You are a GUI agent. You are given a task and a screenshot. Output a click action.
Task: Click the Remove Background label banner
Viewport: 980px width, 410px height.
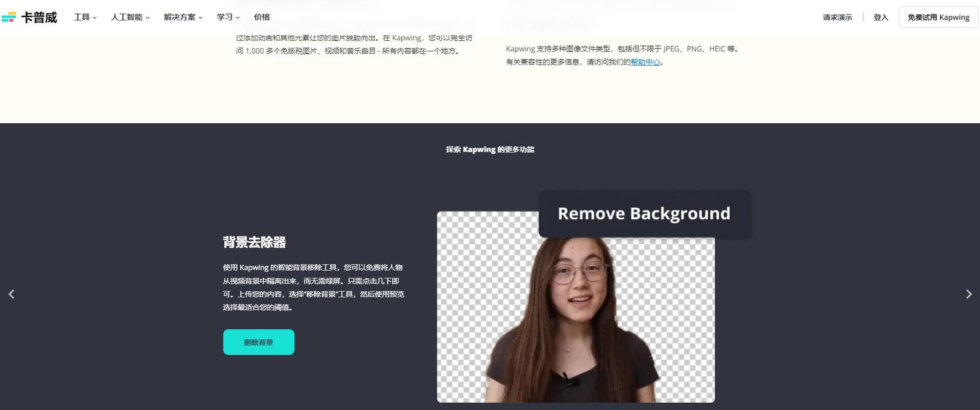tap(644, 214)
